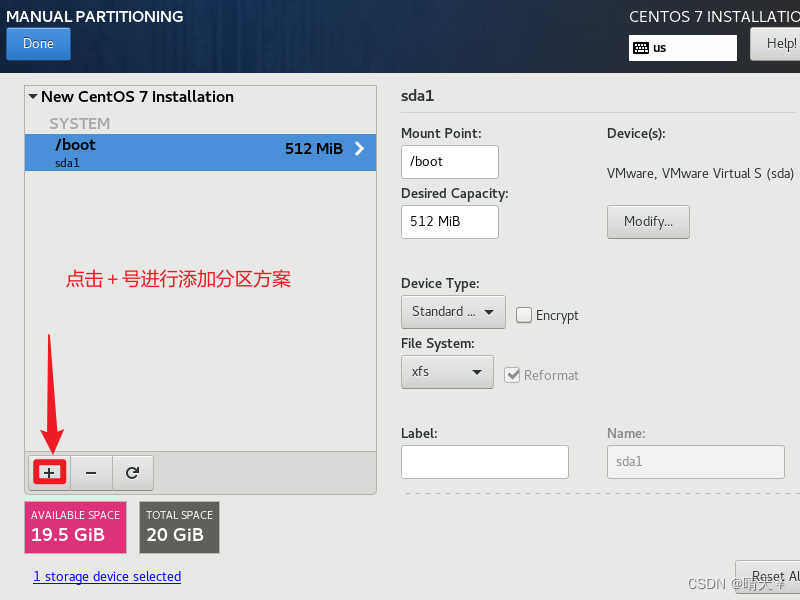Toggle the Reformat checkbox
The width and height of the screenshot is (800, 600).
click(x=512, y=375)
